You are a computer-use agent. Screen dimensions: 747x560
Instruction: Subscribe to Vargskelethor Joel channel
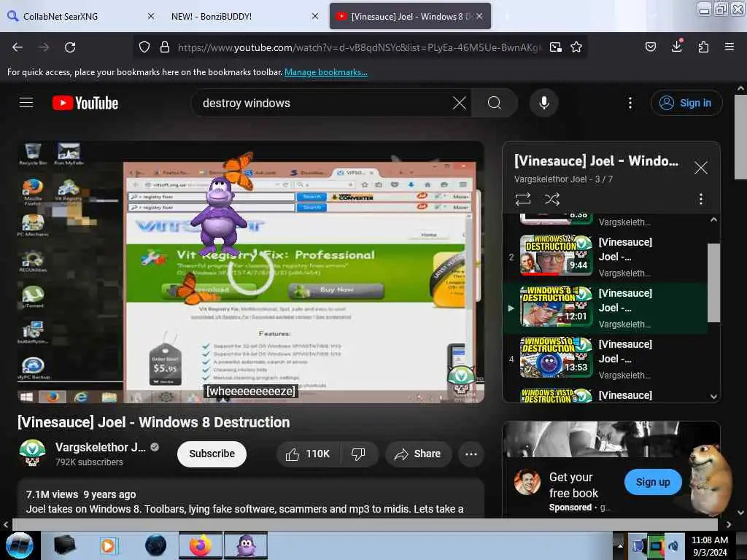pos(212,454)
